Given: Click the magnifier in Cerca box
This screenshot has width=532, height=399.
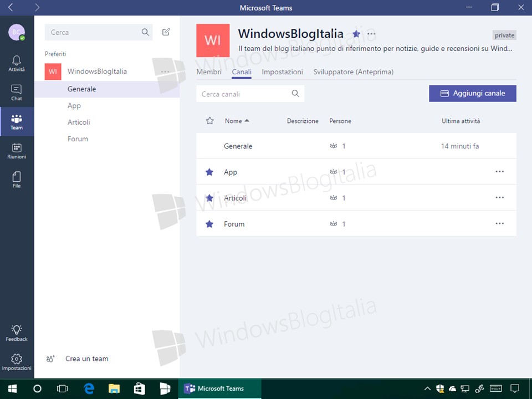Looking at the screenshot, I should 145,32.
